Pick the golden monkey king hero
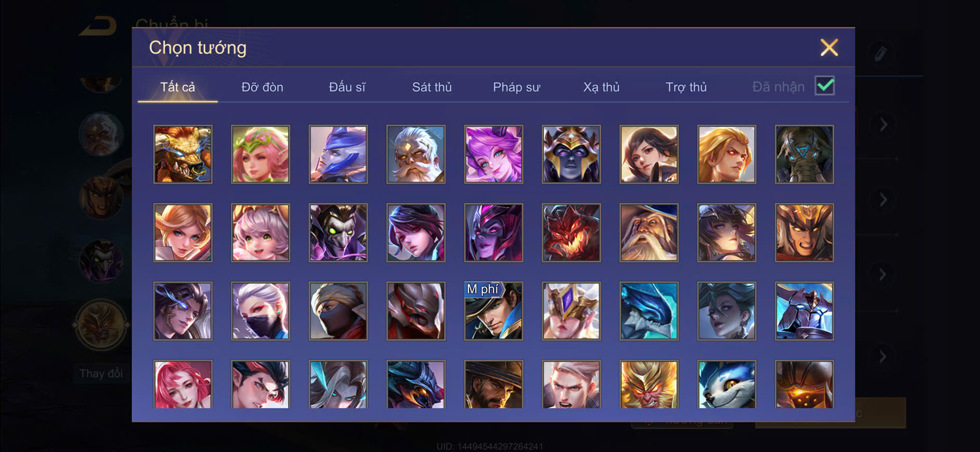Screen dimensions: 980x452 coord(649,384)
